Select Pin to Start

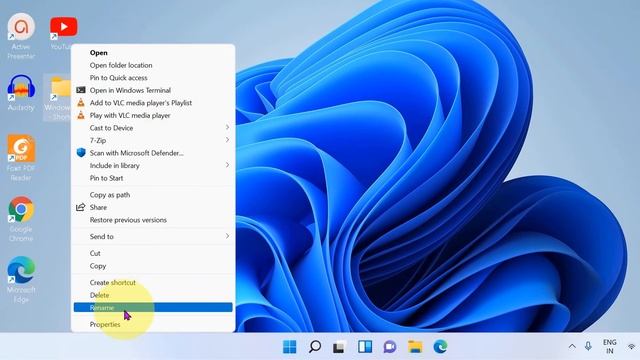click(x=153, y=178)
